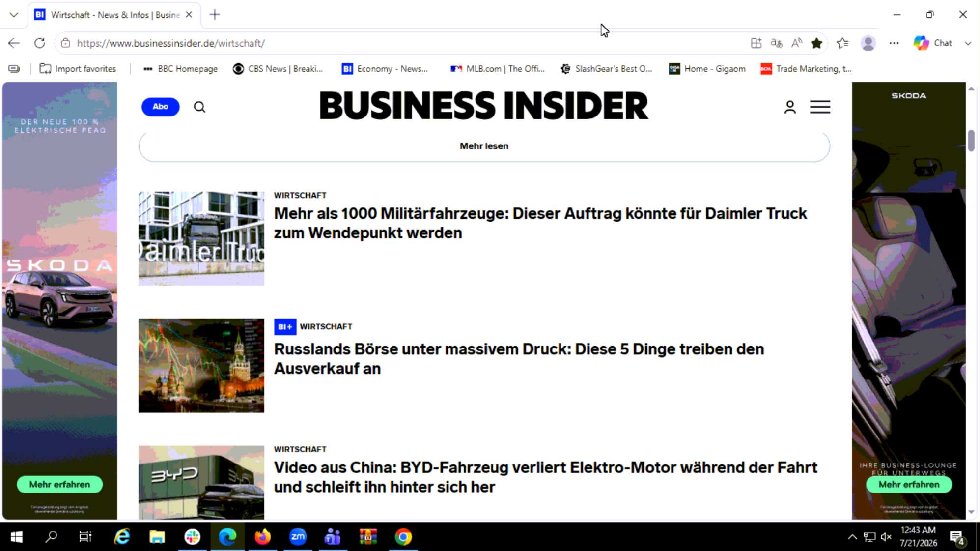Click the Abo subscription button
This screenshot has width=980, height=551.
(x=160, y=107)
